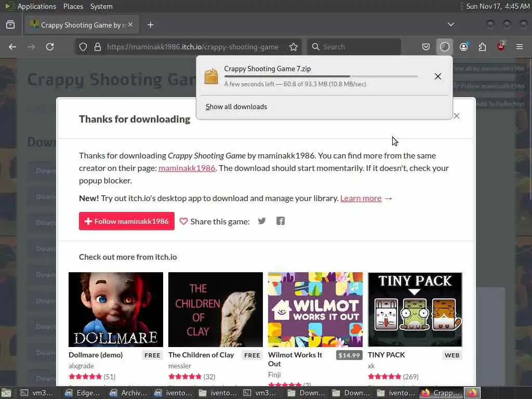Cancel the Crappy Shooting Game 7.zip download

tap(437, 76)
